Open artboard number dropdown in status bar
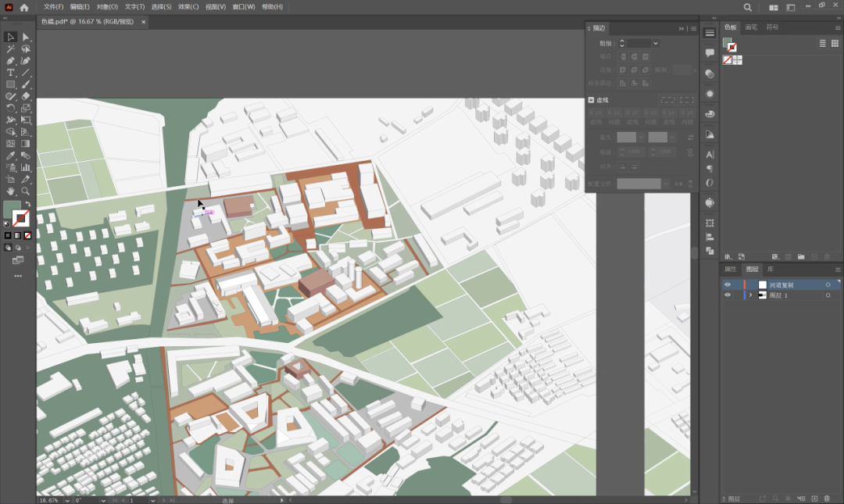 [x=153, y=500]
